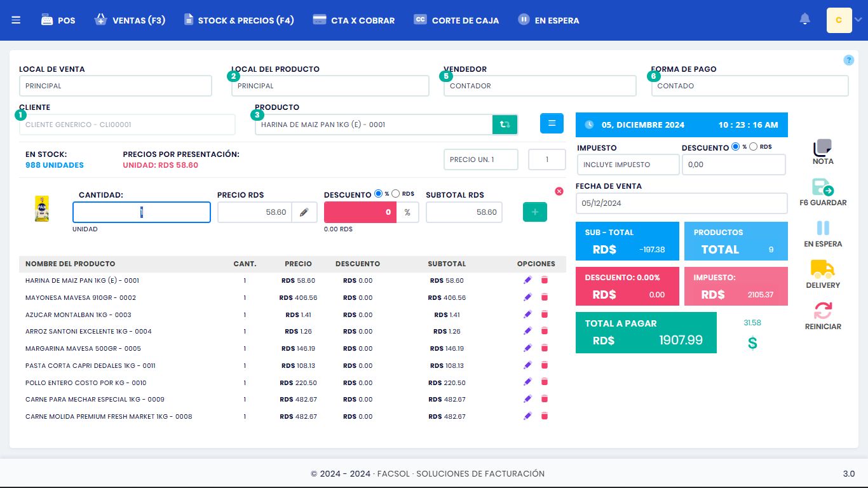This screenshot has height=488, width=868.
Task: Click the 'UNIDAD: RD$ 58.60' price text
Action: [161, 165]
